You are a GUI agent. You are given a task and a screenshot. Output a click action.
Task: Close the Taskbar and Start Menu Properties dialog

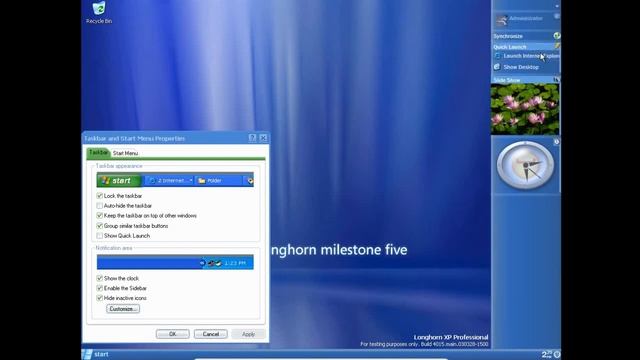263,138
